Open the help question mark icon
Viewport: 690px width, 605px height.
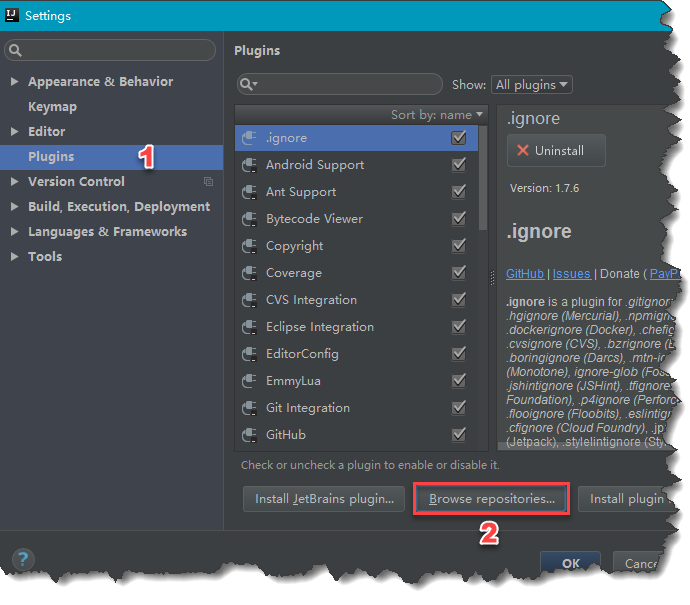point(22,559)
